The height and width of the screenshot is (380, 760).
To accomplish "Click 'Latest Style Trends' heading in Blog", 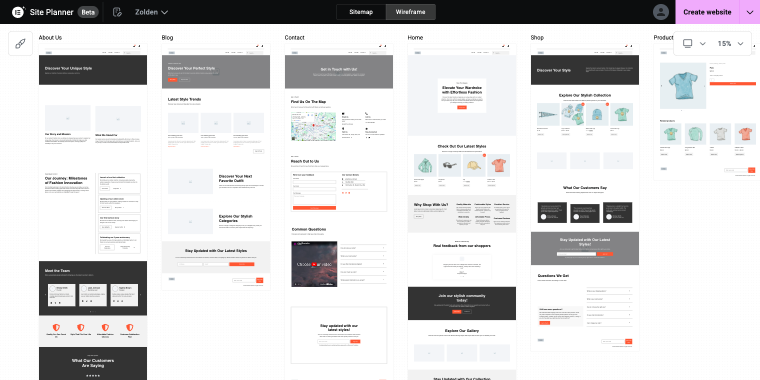I will tap(184, 99).
